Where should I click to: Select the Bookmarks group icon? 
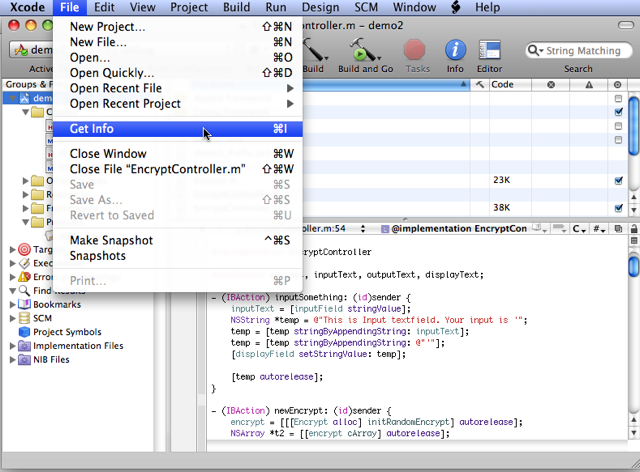tap(24, 304)
